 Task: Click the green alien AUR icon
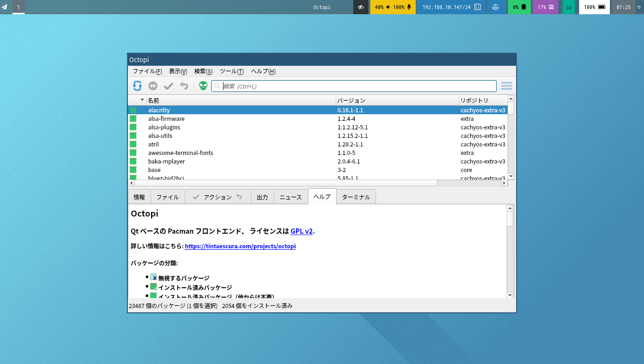pos(203,86)
